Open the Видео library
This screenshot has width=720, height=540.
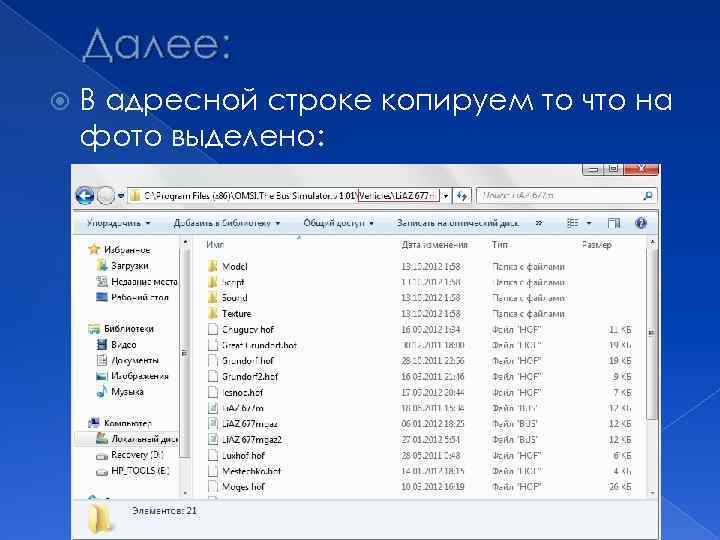[124, 345]
